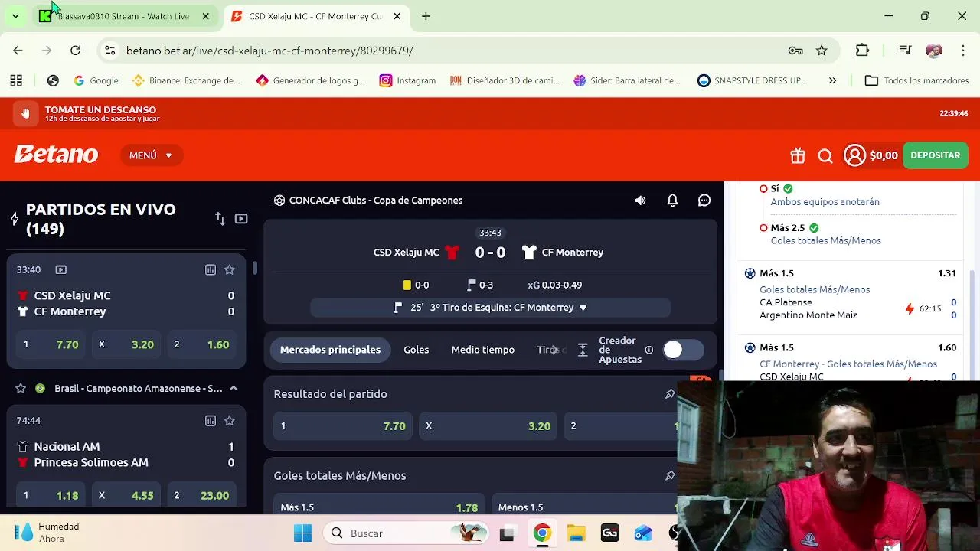Toggle the Creador de Apuestas switch
Image resolution: width=980 pixels, height=551 pixels.
(683, 350)
